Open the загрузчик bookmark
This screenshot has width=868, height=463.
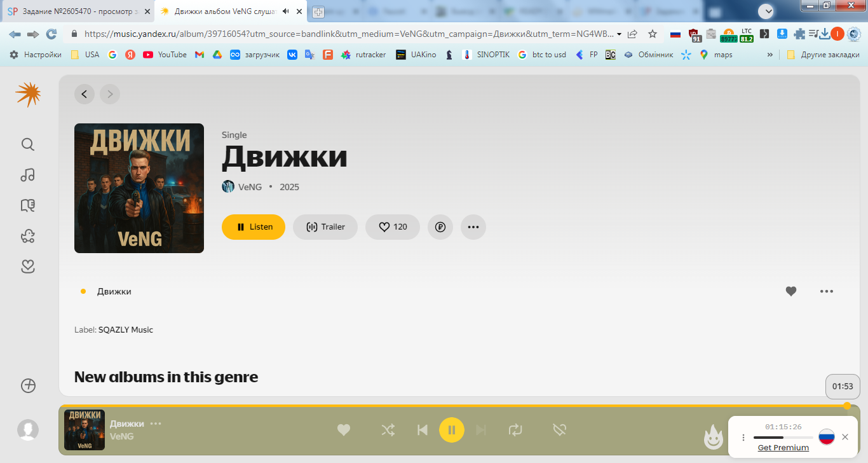coord(255,55)
